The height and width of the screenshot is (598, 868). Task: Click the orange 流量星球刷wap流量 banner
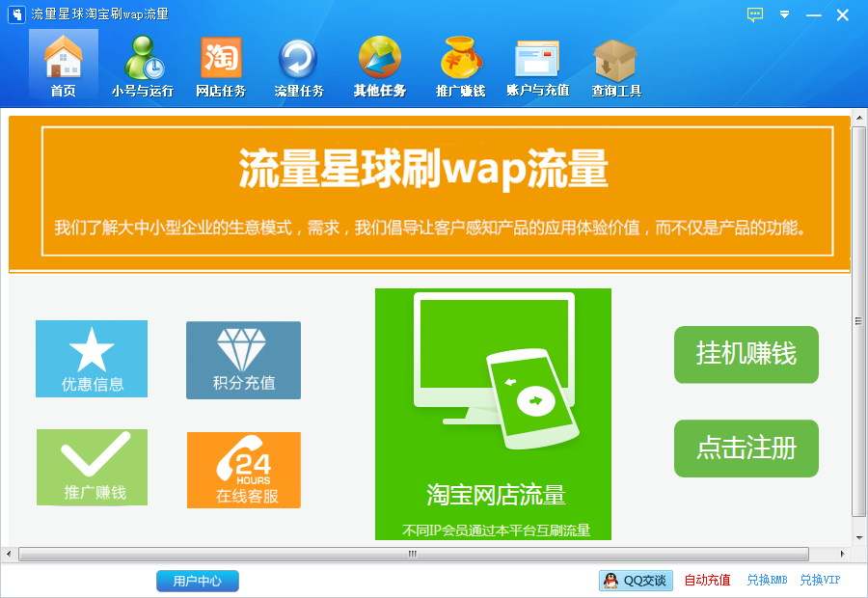click(429, 194)
